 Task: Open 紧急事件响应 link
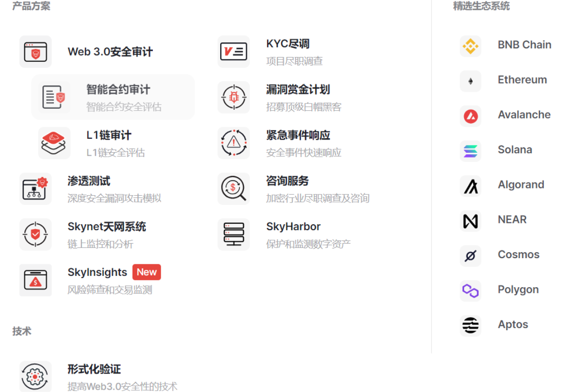(298, 135)
